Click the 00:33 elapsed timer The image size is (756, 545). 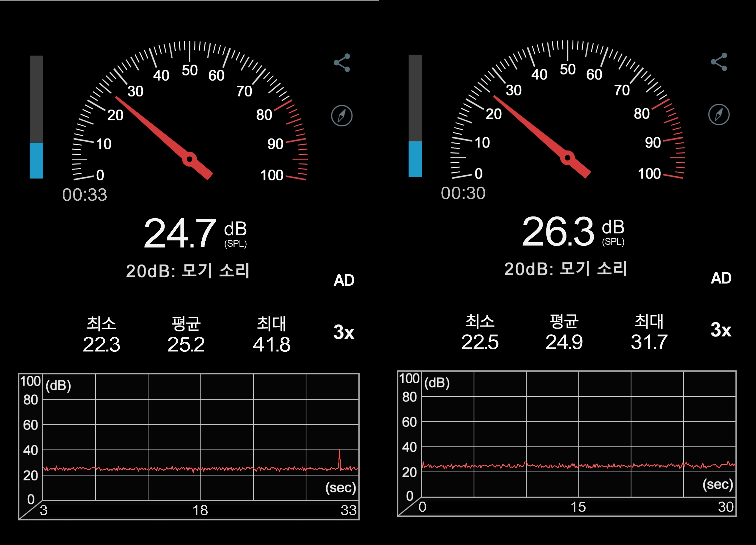coord(85,195)
